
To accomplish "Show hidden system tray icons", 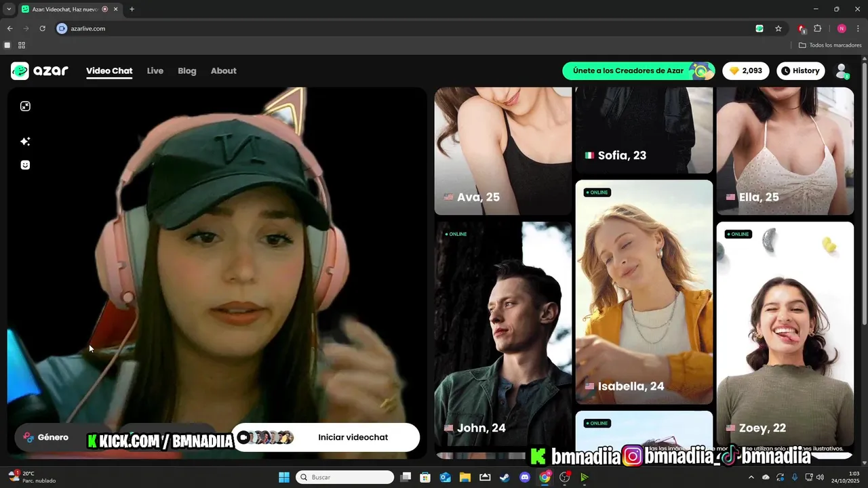I will [751, 477].
